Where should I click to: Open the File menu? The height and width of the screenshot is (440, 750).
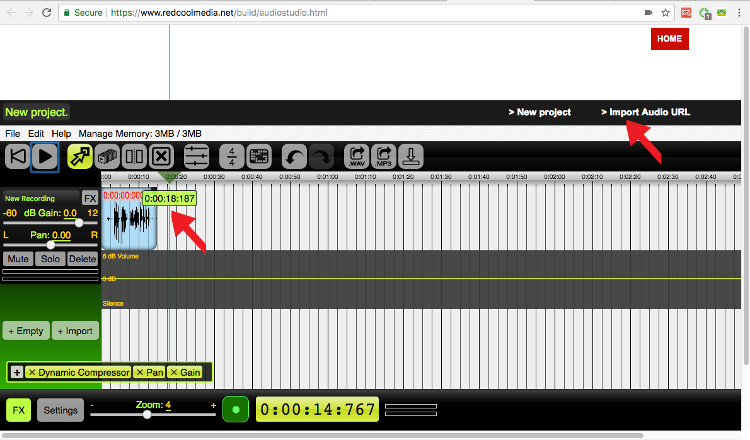12,133
